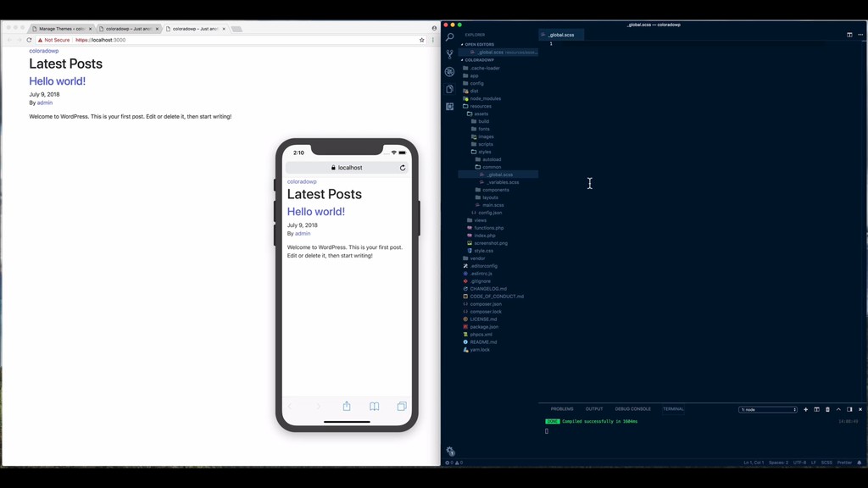Open Bookmarks in iPhone Safari toolbar
This screenshot has width=868, height=488.
374,406
